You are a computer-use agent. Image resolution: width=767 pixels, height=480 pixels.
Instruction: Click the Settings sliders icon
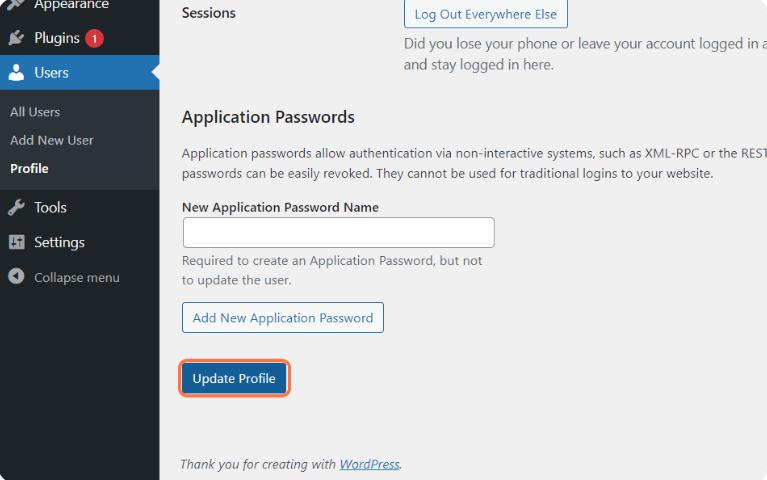tap(16, 242)
